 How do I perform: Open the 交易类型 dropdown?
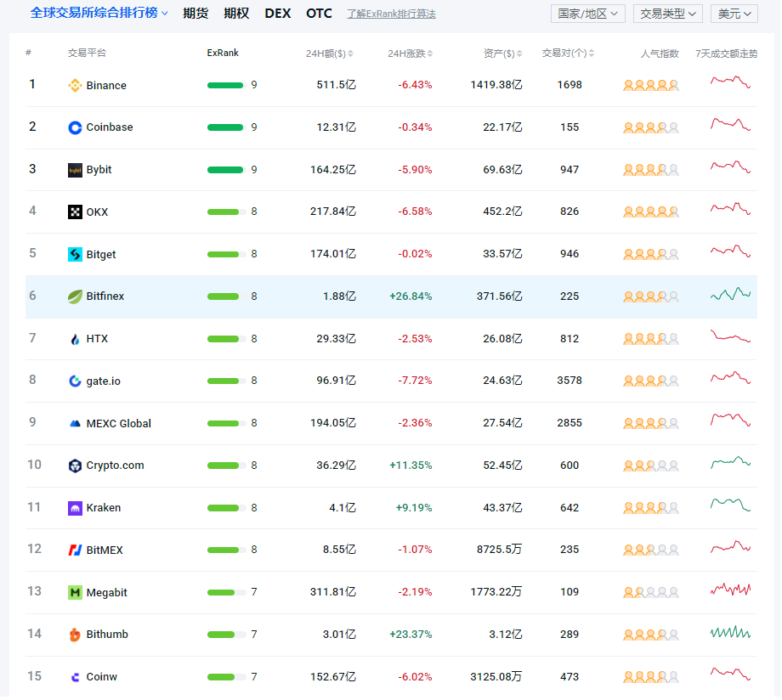[668, 14]
